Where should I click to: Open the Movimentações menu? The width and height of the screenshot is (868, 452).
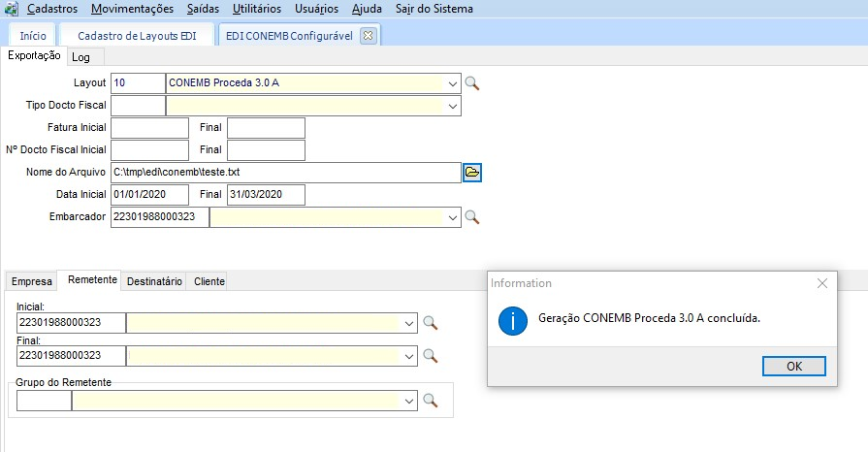click(133, 9)
